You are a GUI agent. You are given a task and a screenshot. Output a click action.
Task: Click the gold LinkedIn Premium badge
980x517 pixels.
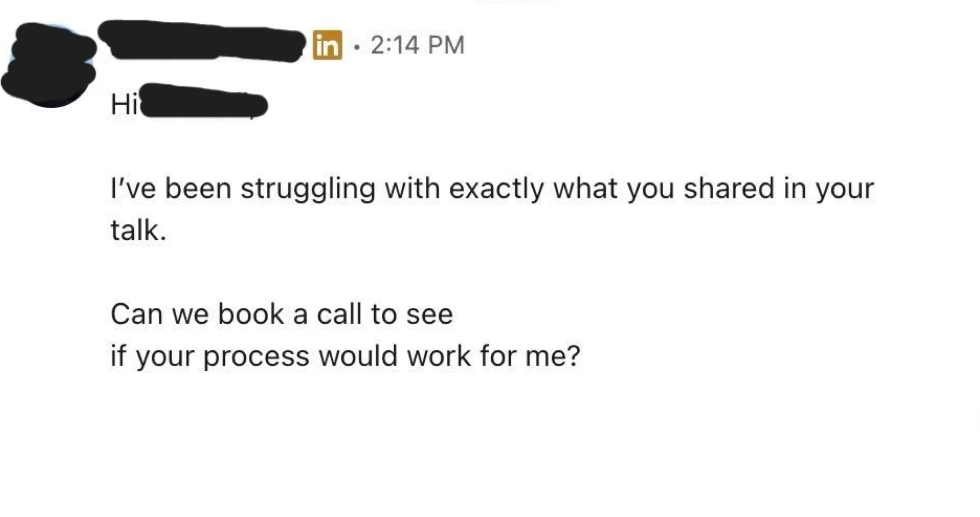[x=327, y=45]
